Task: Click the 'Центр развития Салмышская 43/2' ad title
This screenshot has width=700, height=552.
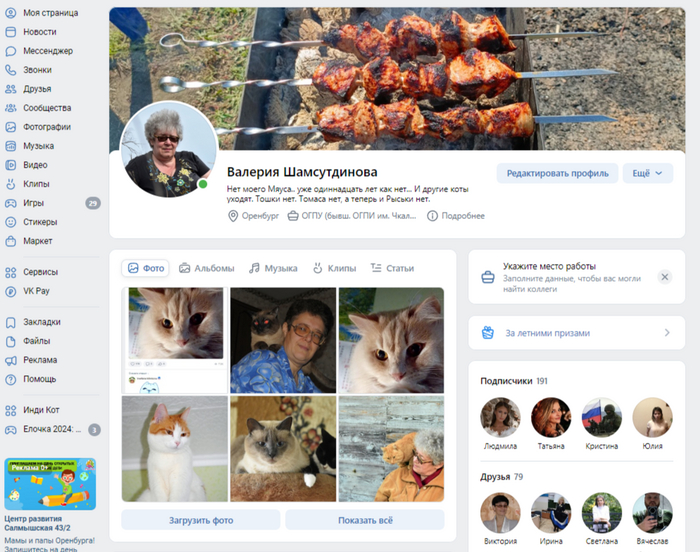Action: 37,523
